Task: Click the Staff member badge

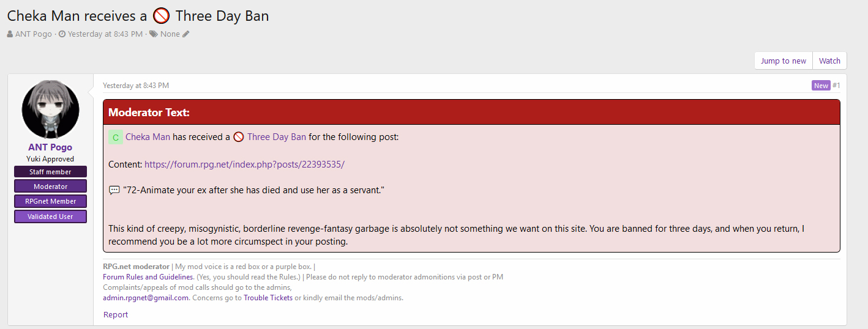Action: pyautogui.click(x=50, y=172)
